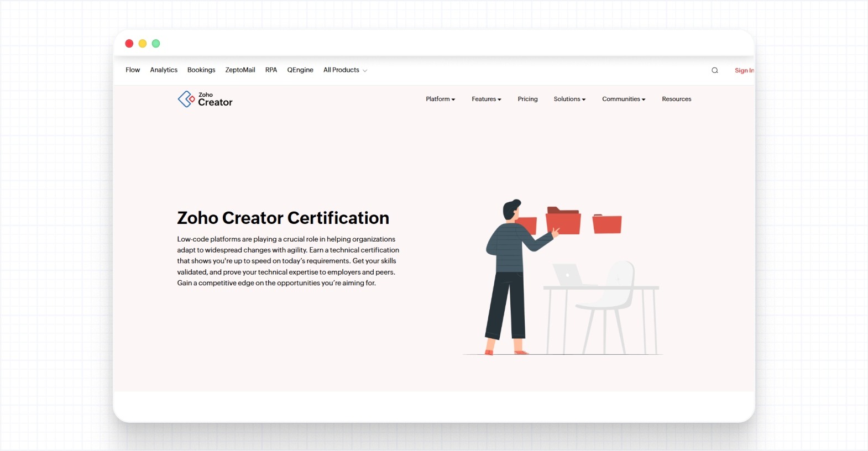
Task: Open the ZeptoMail product link
Action: (x=240, y=70)
